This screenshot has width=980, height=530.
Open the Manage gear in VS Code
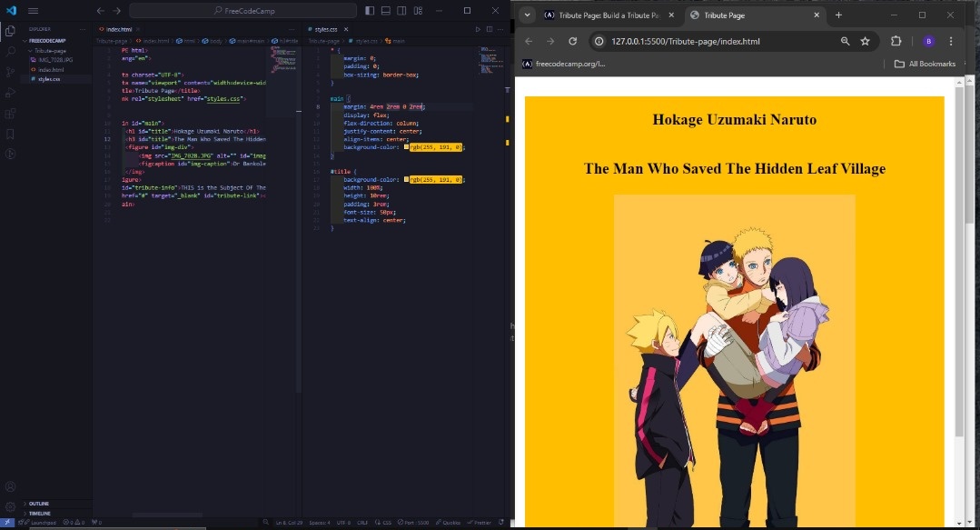[10, 507]
